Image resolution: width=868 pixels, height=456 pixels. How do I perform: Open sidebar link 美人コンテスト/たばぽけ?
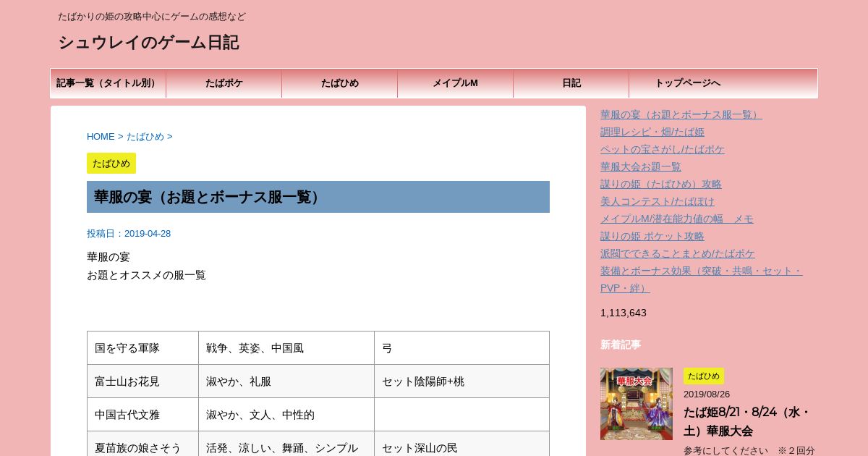coord(658,201)
